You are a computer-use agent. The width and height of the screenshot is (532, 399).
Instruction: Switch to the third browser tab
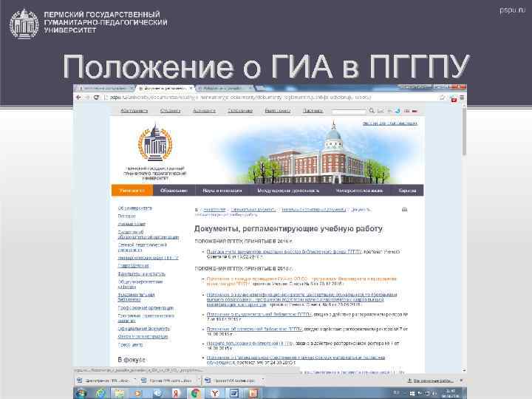(x=224, y=88)
